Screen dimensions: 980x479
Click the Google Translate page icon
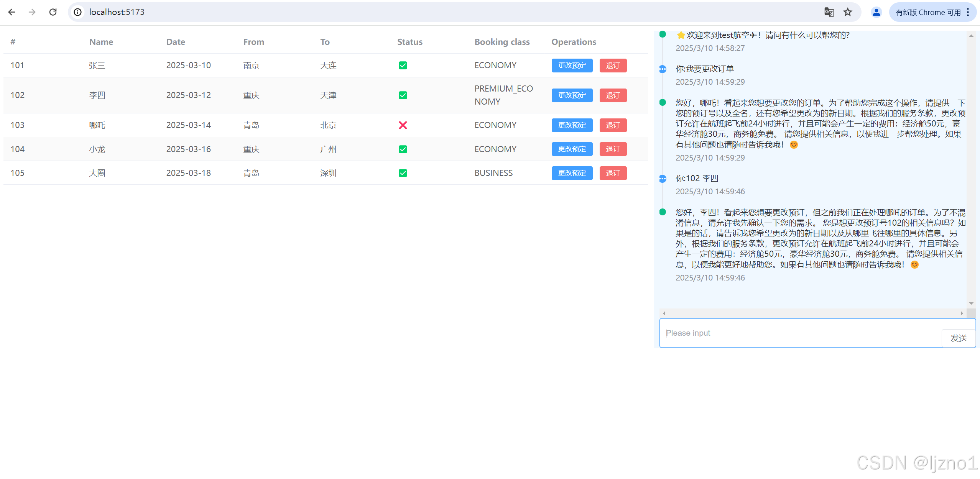829,12
